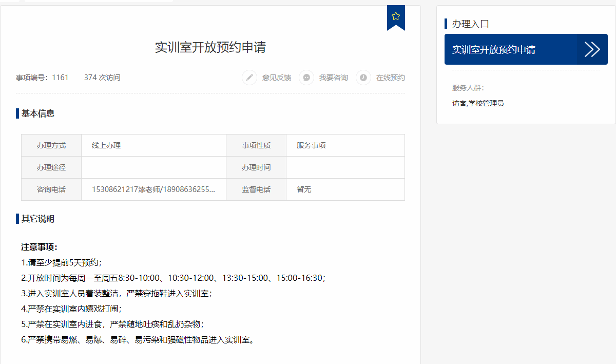The height and width of the screenshot is (364, 616).
Task: Select the 基本信息 section heading
Action: (38, 113)
